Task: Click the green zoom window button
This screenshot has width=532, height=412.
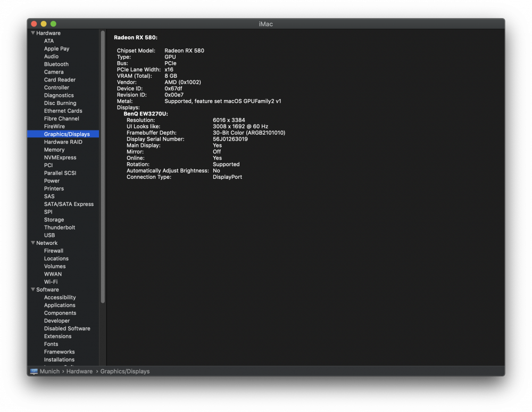Action: 53,24
